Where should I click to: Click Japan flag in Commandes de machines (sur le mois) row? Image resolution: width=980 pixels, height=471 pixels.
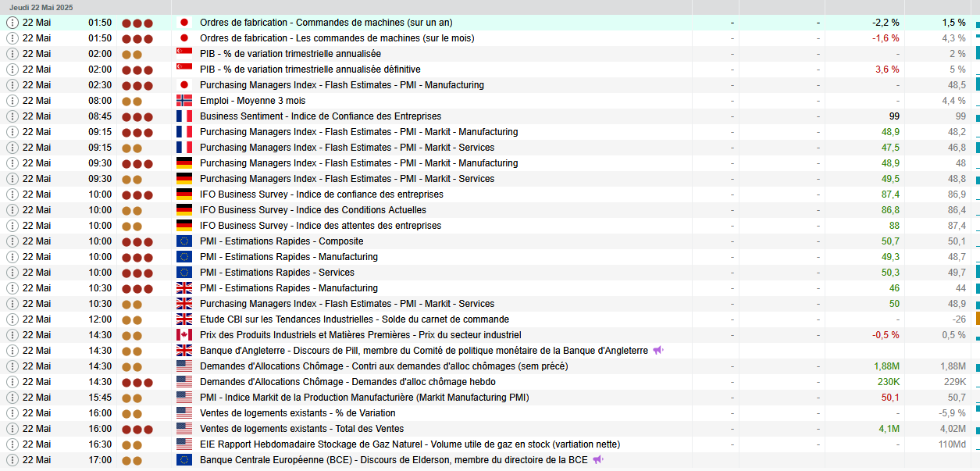click(x=184, y=38)
